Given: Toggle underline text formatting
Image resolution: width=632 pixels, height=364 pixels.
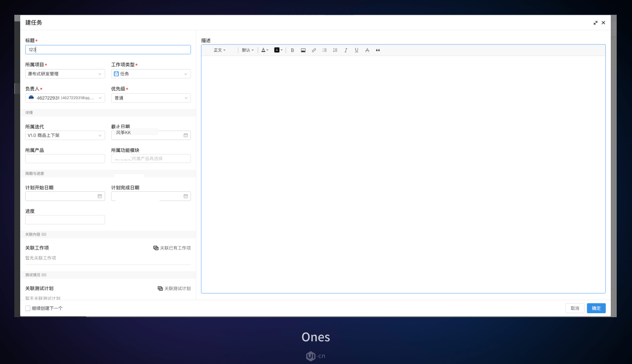Looking at the screenshot, I should [x=356, y=50].
